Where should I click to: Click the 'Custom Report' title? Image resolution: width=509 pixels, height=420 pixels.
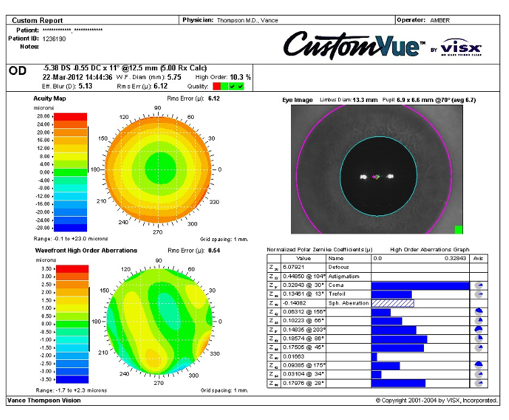point(37,20)
